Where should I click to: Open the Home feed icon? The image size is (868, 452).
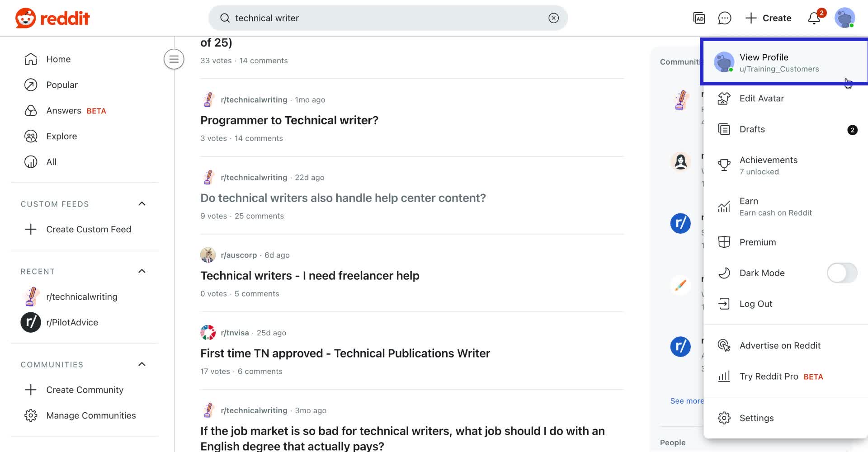pos(30,59)
